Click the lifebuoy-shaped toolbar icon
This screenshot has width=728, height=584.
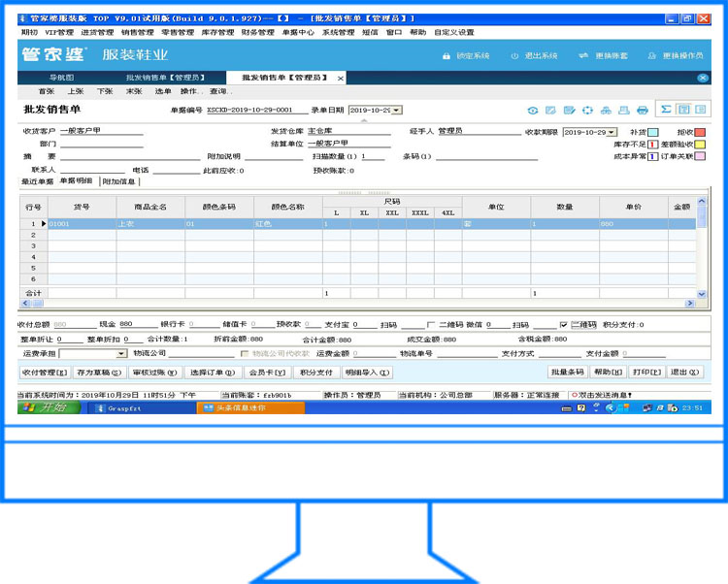click(x=587, y=111)
